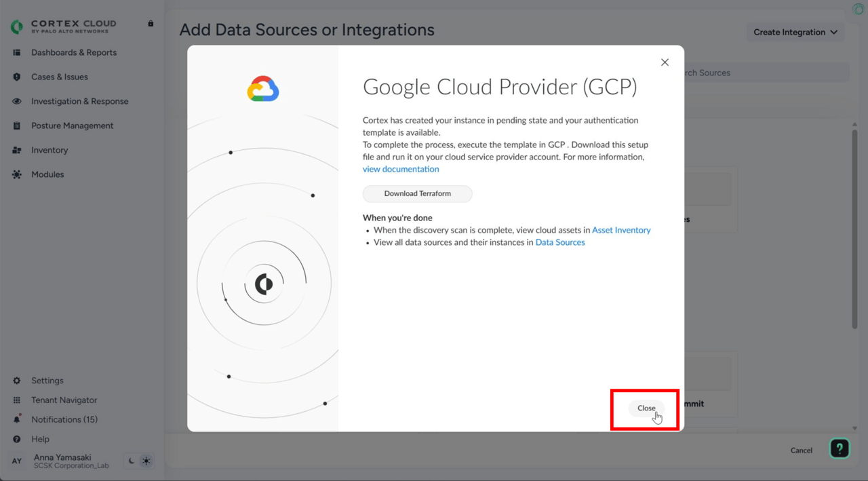Click the scrollbar up arrow
Screen dimensions: 868x481
pyautogui.click(x=854, y=124)
